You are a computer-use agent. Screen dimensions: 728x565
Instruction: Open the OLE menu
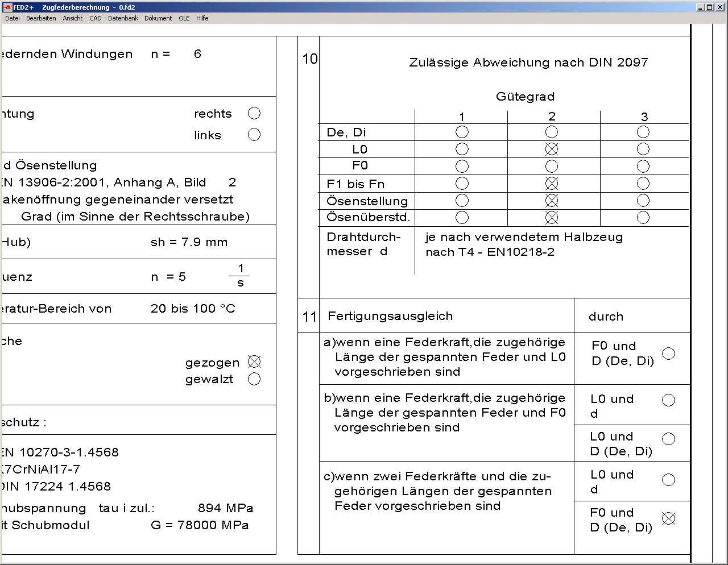click(x=184, y=18)
